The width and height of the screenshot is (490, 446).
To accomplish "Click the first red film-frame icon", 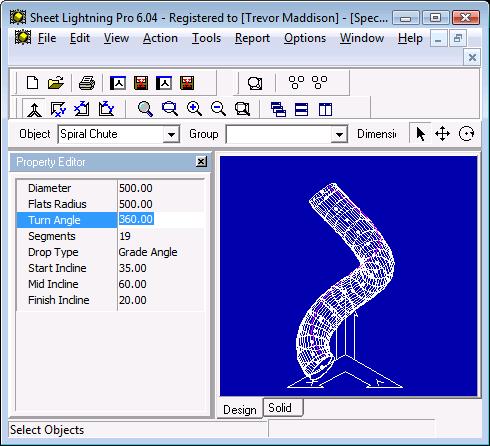I will (x=141, y=83).
